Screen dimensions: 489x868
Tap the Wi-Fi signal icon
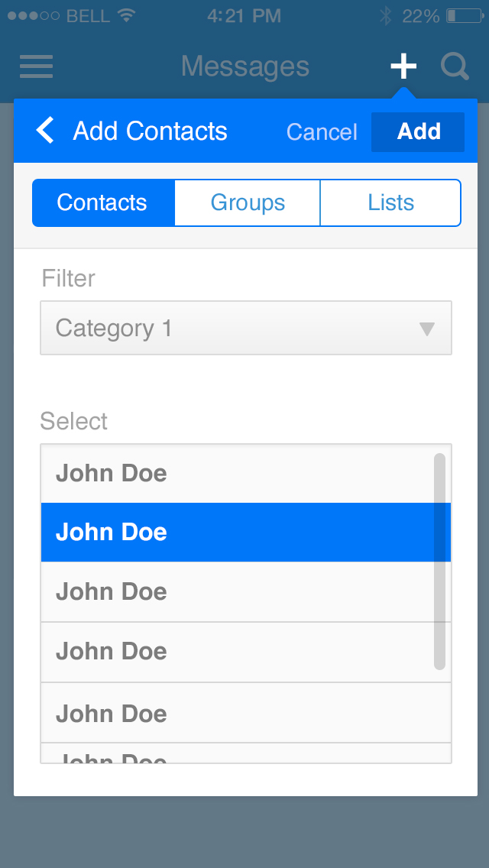click(127, 15)
